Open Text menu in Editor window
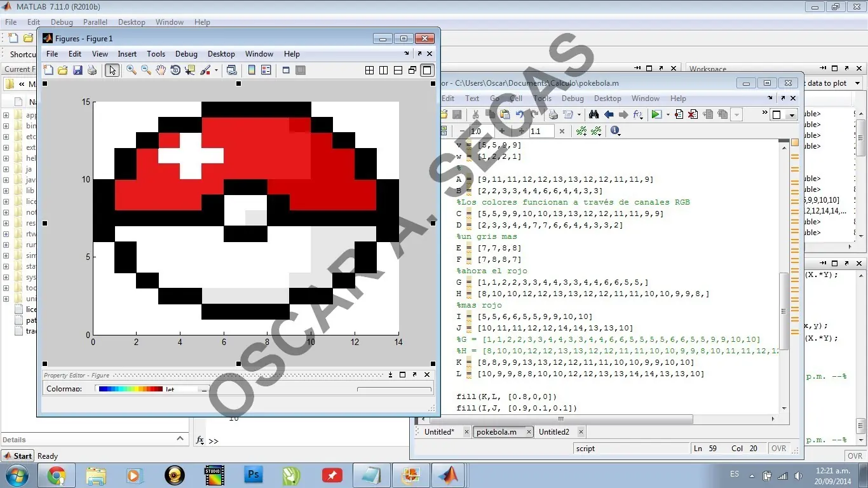This screenshot has height=488, width=868. [x=472, y=98]
